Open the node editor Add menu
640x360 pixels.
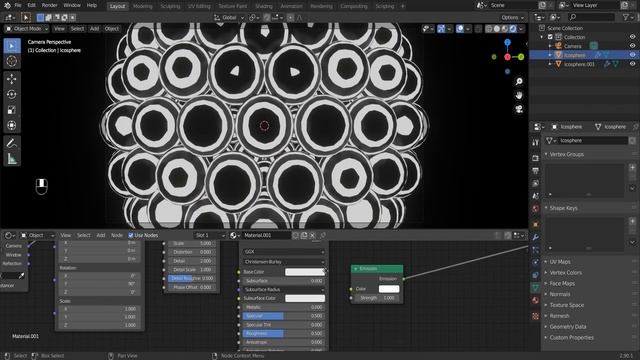click(101, 236)
